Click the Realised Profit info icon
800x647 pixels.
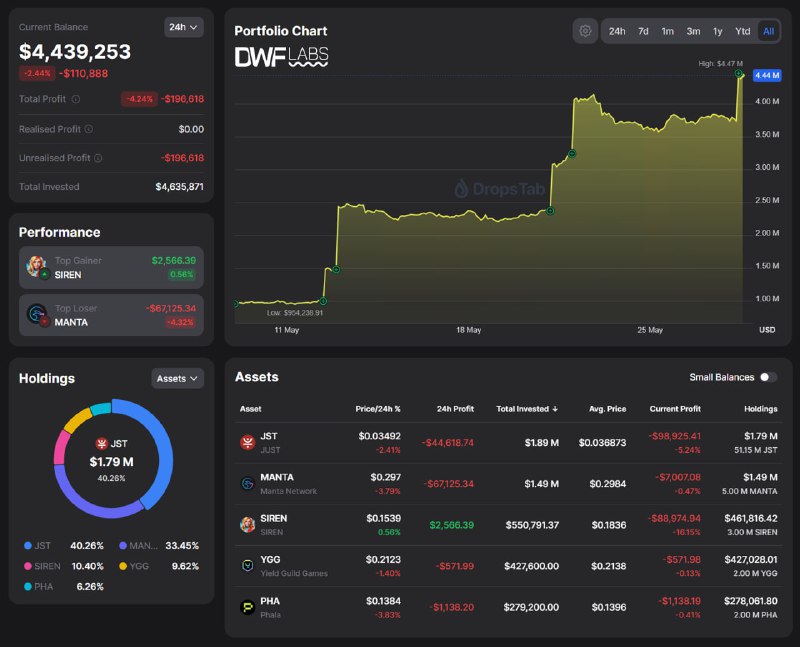click(x=88, y=129)
